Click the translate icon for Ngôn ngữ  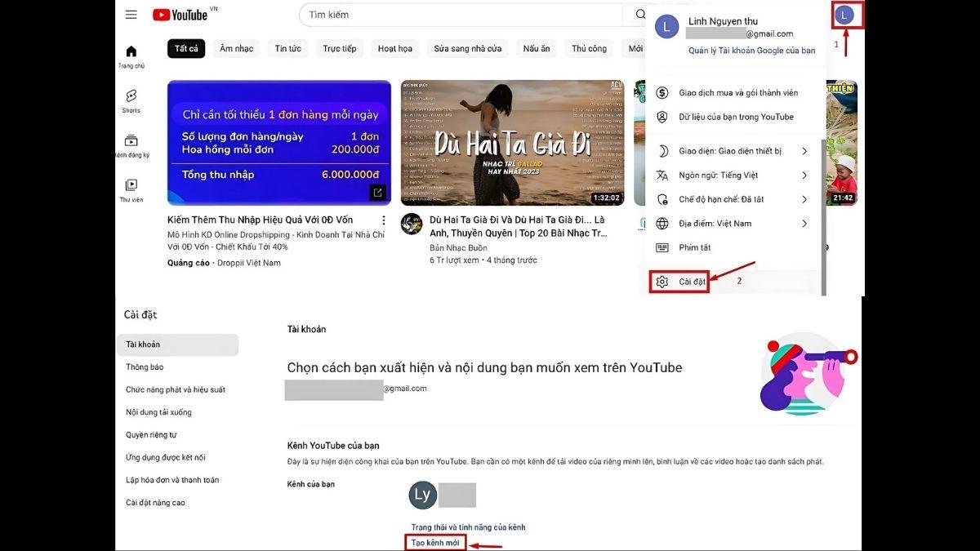pos(662,176)
